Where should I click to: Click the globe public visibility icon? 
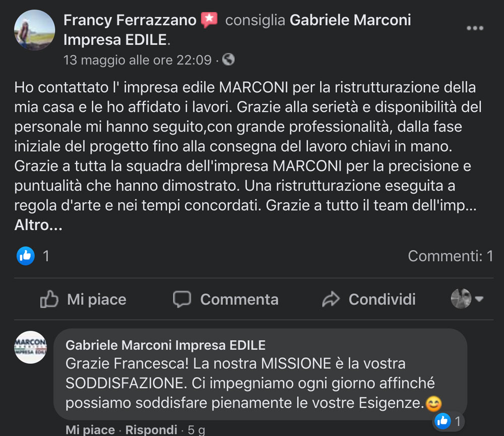coord(228,59)
